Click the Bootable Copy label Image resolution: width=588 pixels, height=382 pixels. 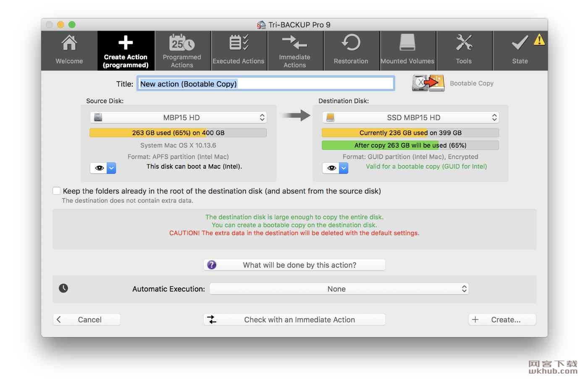[x=472, y=83]
